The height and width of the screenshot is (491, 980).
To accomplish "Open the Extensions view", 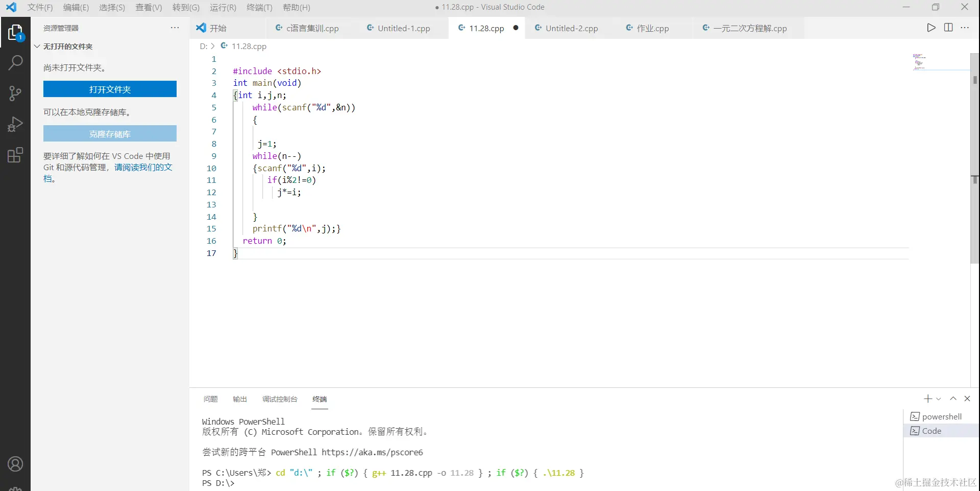I will pyautogui.click(x=15, y=154).
